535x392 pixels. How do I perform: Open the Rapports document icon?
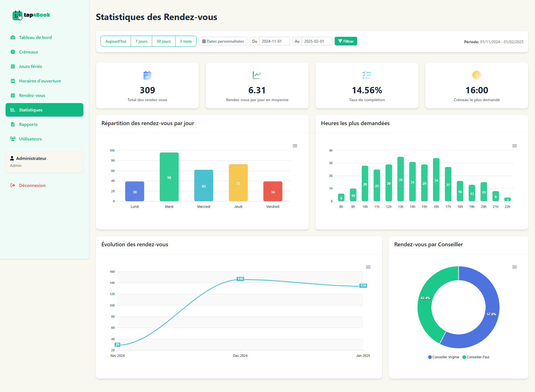click(13, 124)
